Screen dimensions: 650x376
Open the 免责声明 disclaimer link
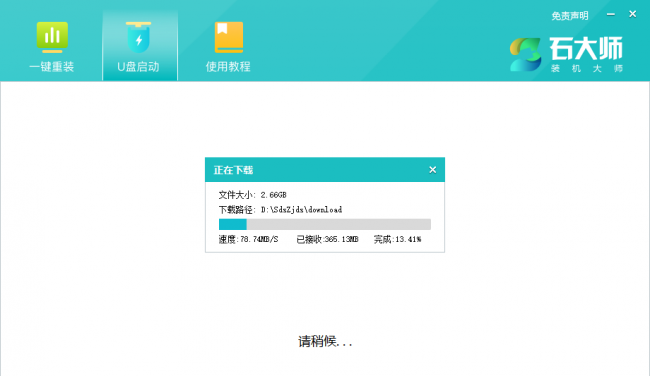tap(570, 16)
